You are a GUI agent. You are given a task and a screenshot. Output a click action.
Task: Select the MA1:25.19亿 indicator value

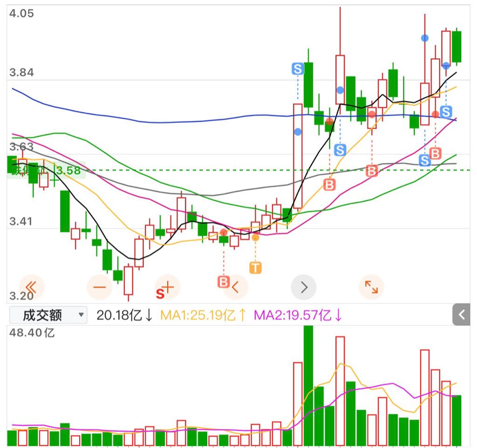203,315
